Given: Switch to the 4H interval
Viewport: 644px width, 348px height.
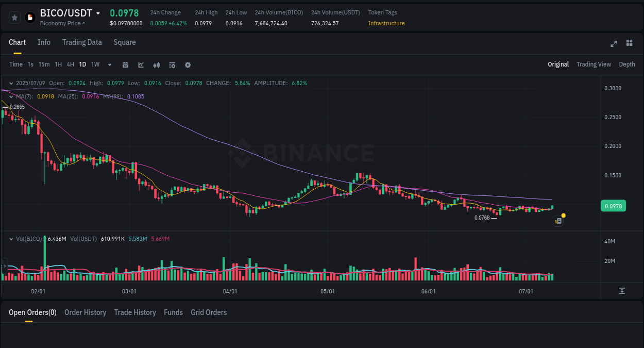Looking at the screenshot, I should click(x=70, y=64).
